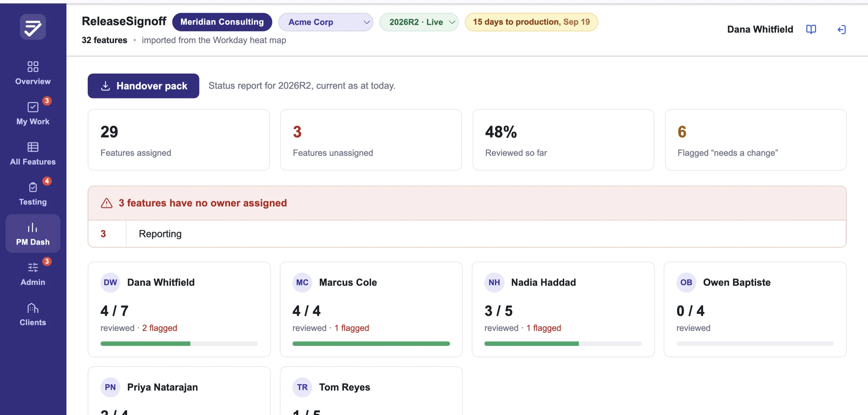868x415 pixels.
Task: Open the PM Dash bar chart icon
Action: [x=33, y=228]
